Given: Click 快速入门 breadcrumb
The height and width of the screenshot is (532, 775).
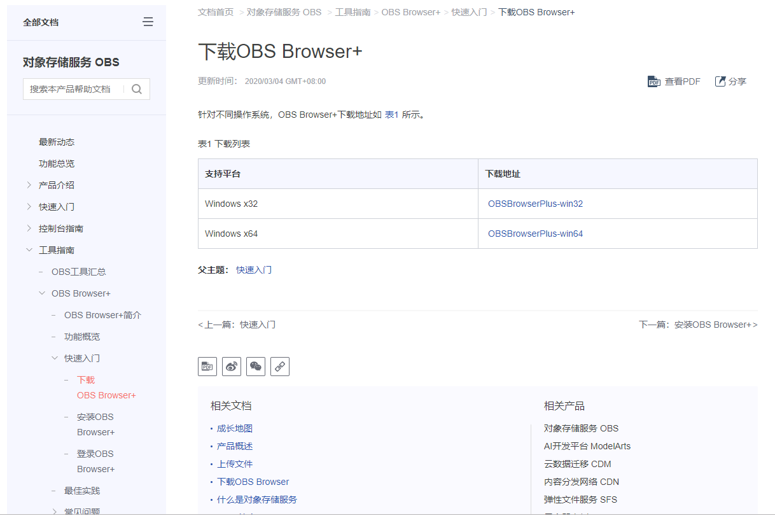Looking at the screenshot, I should tap(470, 12).
